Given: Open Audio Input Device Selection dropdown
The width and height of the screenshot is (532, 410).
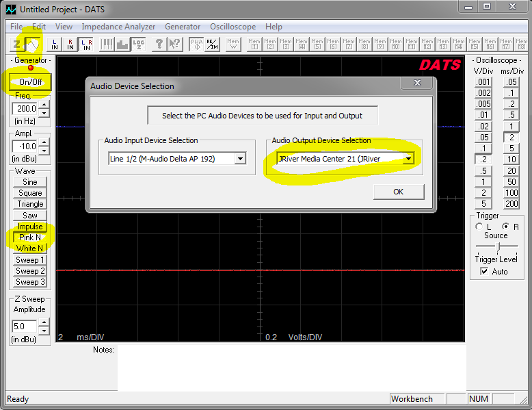Looking at the screenshot, I should (x=240, y=159).
